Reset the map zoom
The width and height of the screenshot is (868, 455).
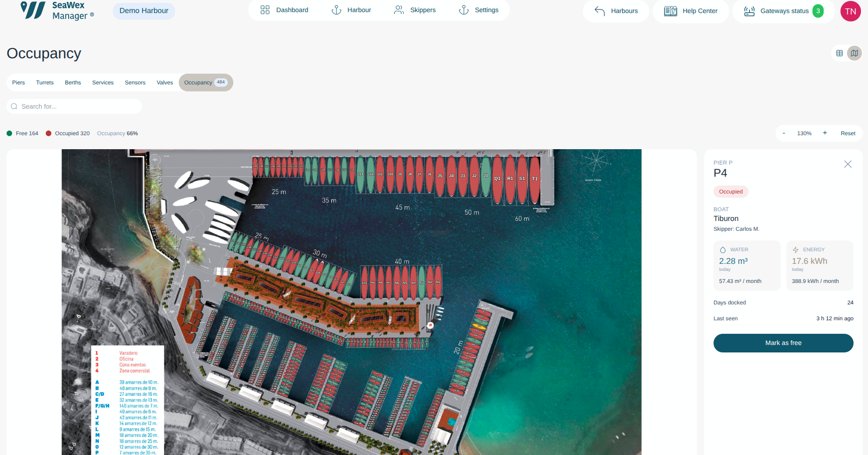(x=848, y=133)
